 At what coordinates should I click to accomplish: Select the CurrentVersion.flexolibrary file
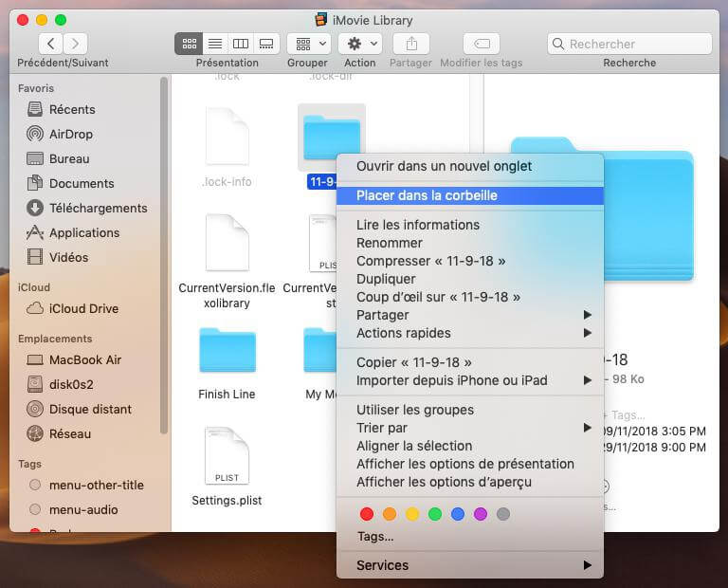[227, 261]
